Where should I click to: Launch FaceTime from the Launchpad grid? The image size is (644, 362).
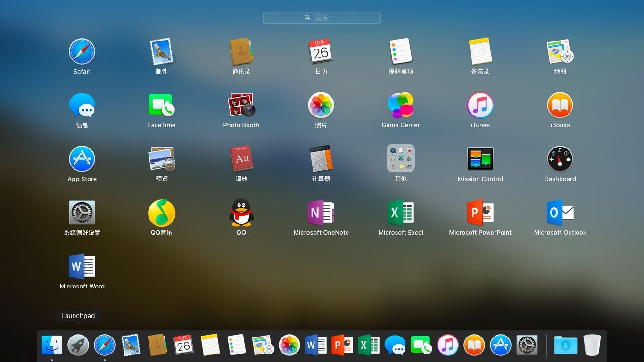pyautogui.click(x=162, y=105)
